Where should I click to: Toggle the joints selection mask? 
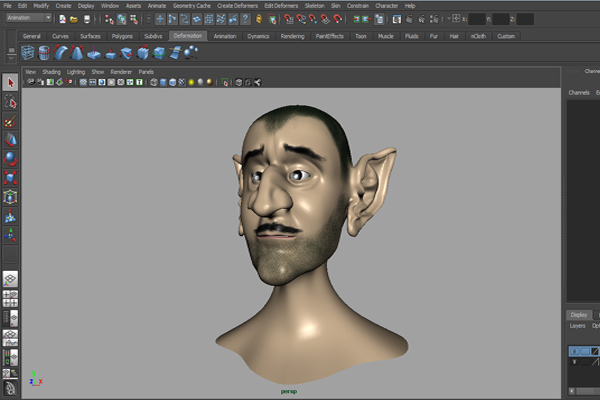pos(173,19)
